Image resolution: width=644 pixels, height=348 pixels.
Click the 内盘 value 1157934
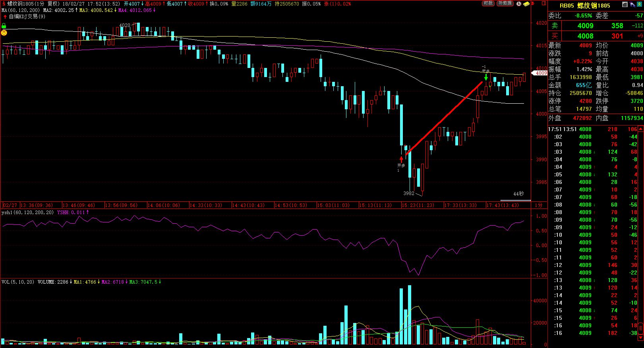coord(631,118)
